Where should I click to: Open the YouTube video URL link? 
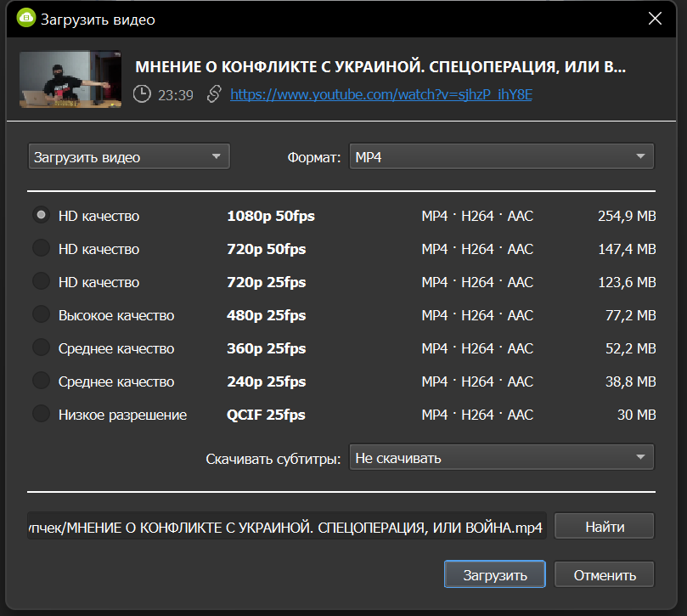[x=380, y=94]
